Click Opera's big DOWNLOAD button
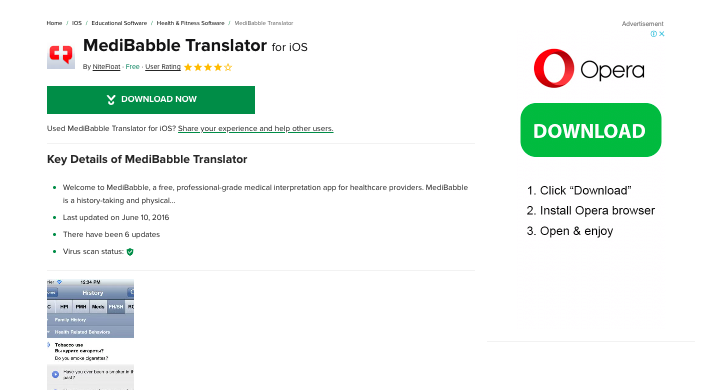 [x=591, y=130]
